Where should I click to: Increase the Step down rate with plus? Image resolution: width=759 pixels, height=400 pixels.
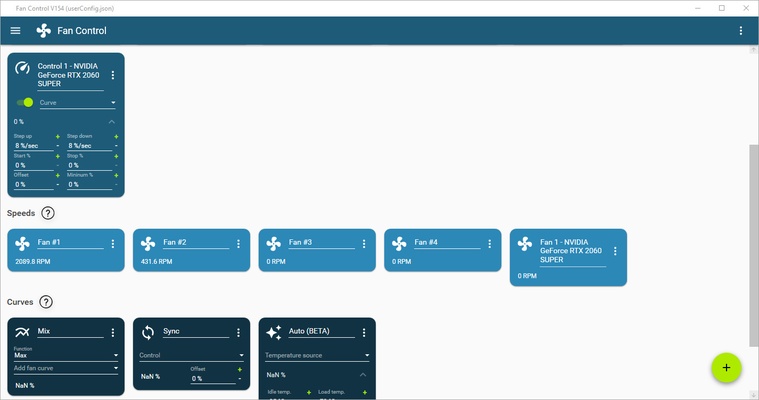(116, 137)
